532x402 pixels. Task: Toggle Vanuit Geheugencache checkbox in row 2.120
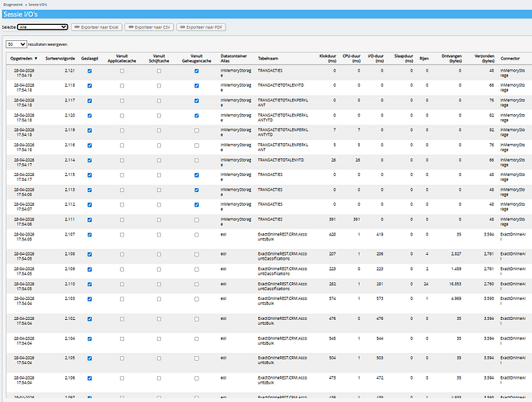196,116
